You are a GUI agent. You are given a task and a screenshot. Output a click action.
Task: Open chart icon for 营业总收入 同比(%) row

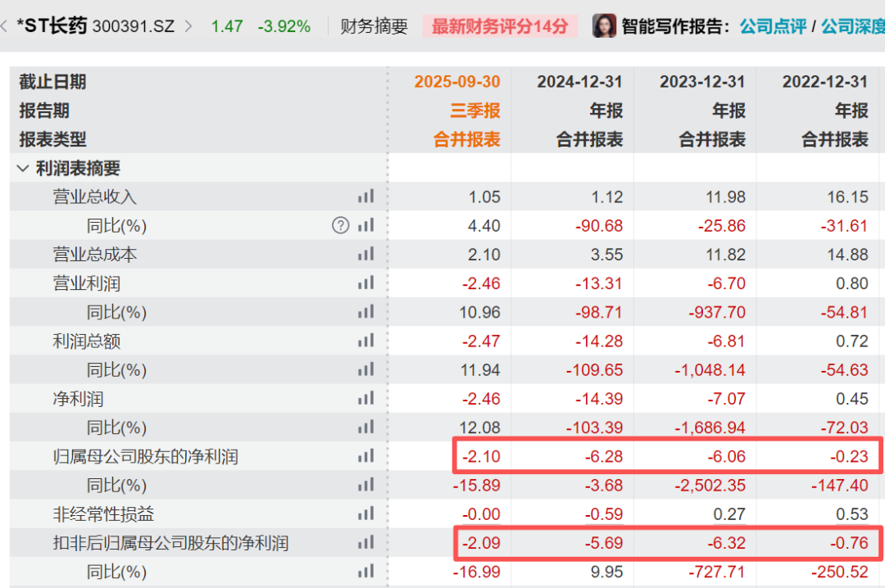click(365, 225)
